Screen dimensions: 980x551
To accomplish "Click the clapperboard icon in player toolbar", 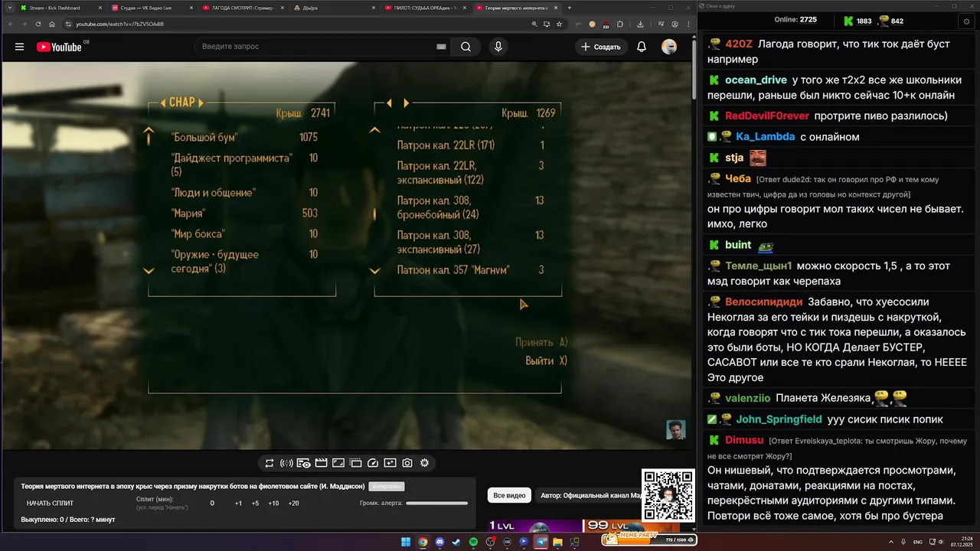I will coord(321,463).
